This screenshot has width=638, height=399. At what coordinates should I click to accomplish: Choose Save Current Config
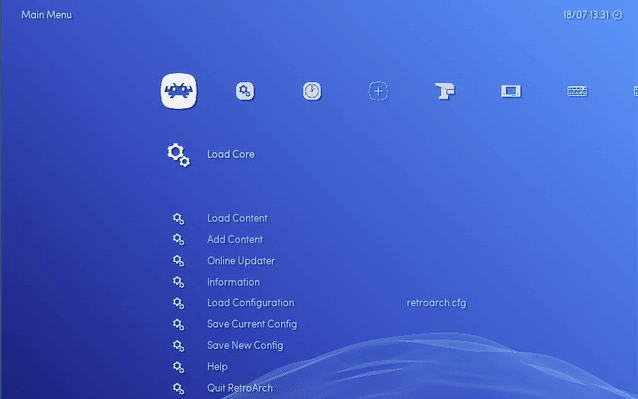click(252, 324)
